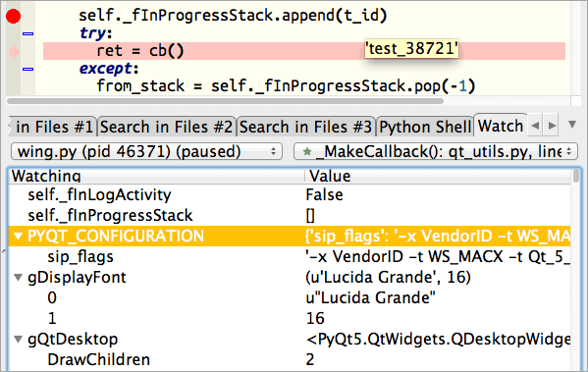Click the u"Lucida Grande" value

click(370, 298)
